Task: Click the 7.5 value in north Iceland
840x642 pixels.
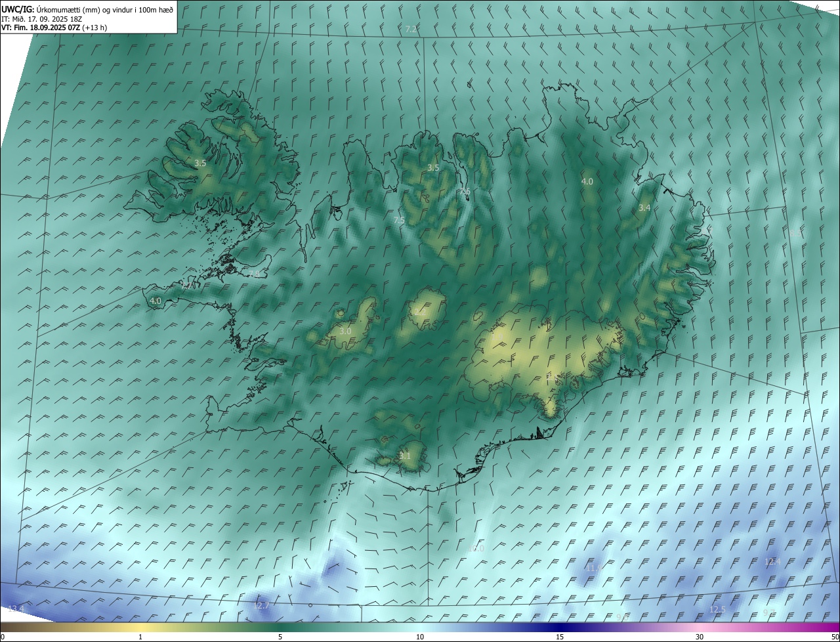Action: coord(399,221)
